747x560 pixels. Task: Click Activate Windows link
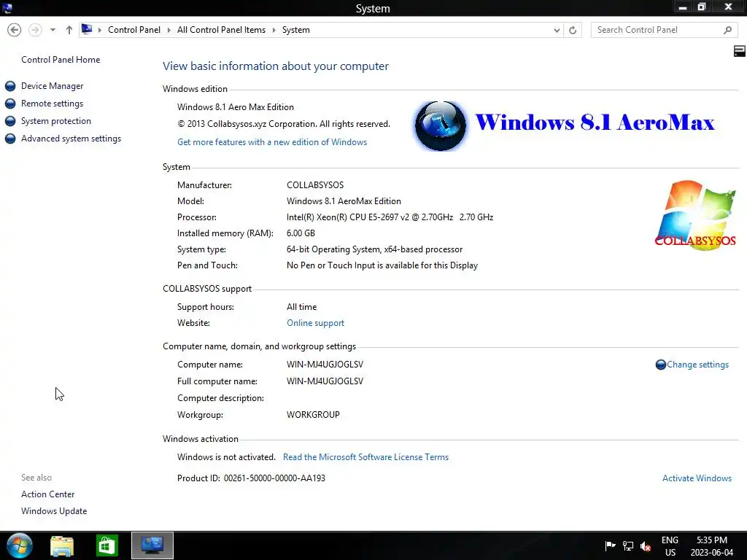click(x=697, y=478)
